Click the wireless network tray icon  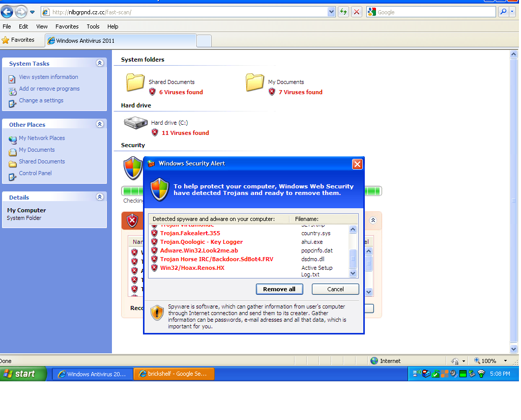click(481, 374)
